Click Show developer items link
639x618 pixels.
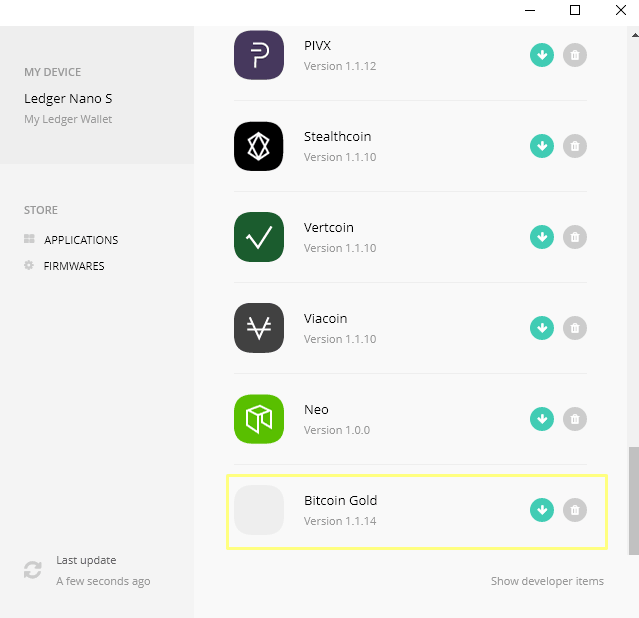547,581
